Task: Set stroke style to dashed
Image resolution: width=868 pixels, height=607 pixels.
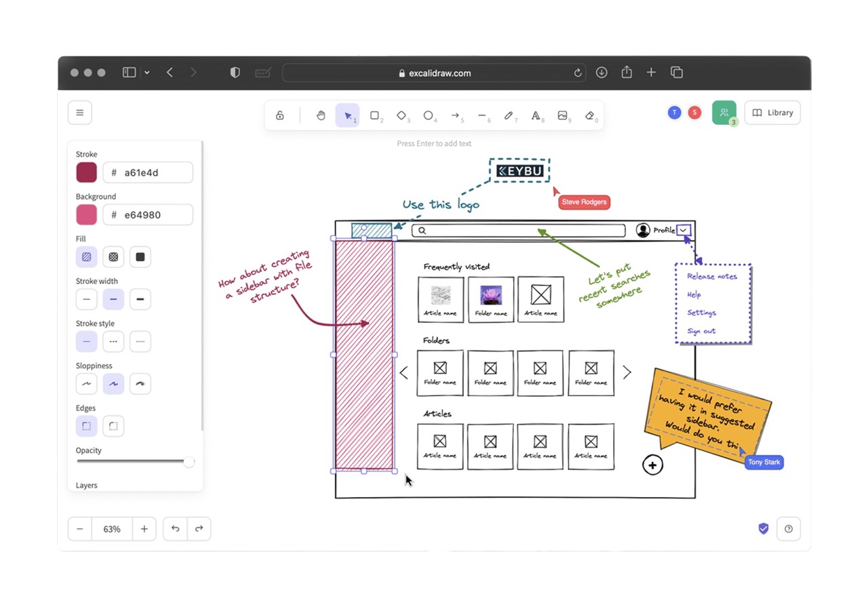Action: point(113,342)
